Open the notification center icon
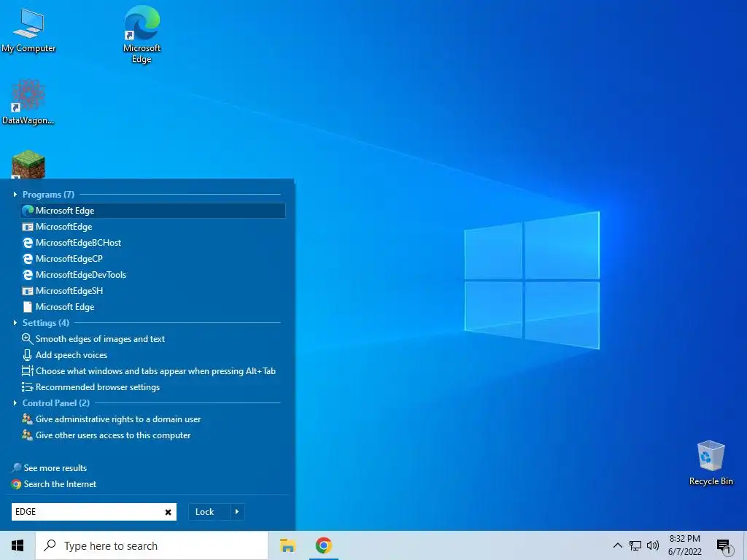Screen dimensions: 747x560 724,546
